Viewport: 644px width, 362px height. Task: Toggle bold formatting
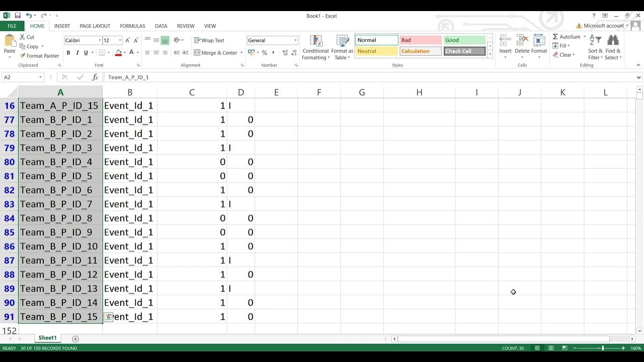tap(68, 52)
